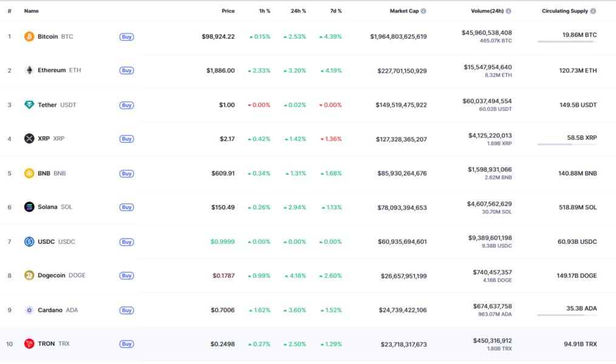Click the Buy button for Cardano
The height and width of the screenshot is (364, 616).
point(126,310)
